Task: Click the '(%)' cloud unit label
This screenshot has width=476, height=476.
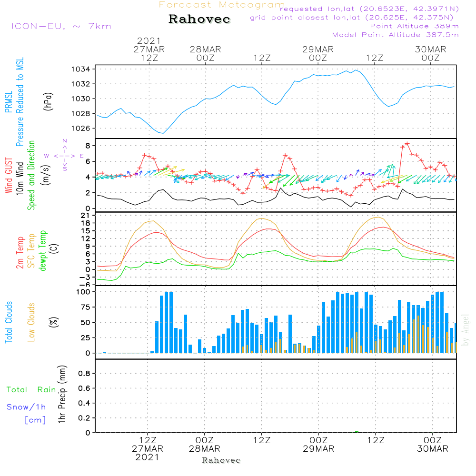Action: pos(53,322)
